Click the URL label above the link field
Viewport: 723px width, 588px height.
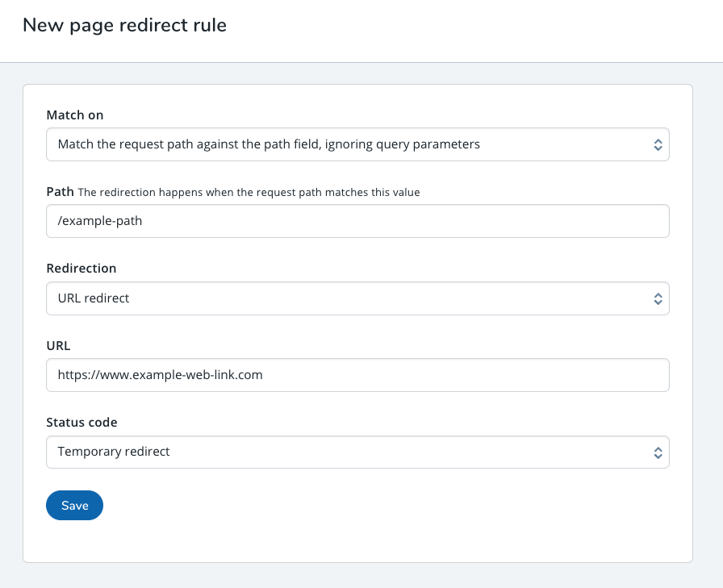(57, 345)
